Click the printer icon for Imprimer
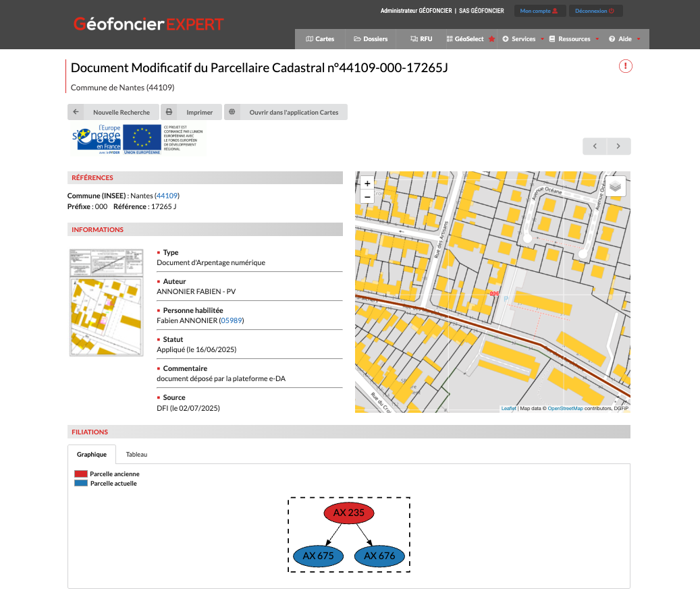The image size is (700, 601). [x=169, y=112]
